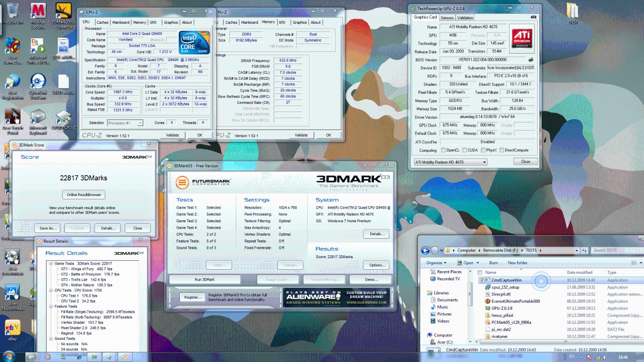Image resolution: width=644 pixels, height=362 pixels.
Task: Collapse the Sound Tests tree node
Action: tap(51, 339)
